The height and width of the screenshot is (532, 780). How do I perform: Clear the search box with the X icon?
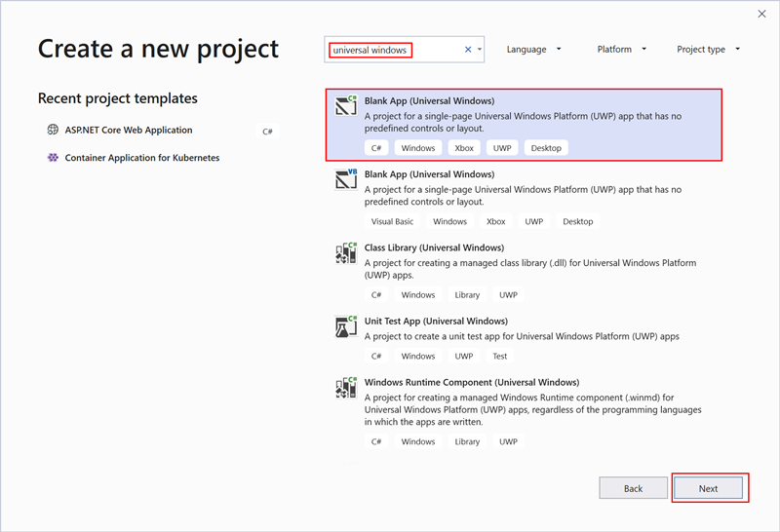pos(467,50)
